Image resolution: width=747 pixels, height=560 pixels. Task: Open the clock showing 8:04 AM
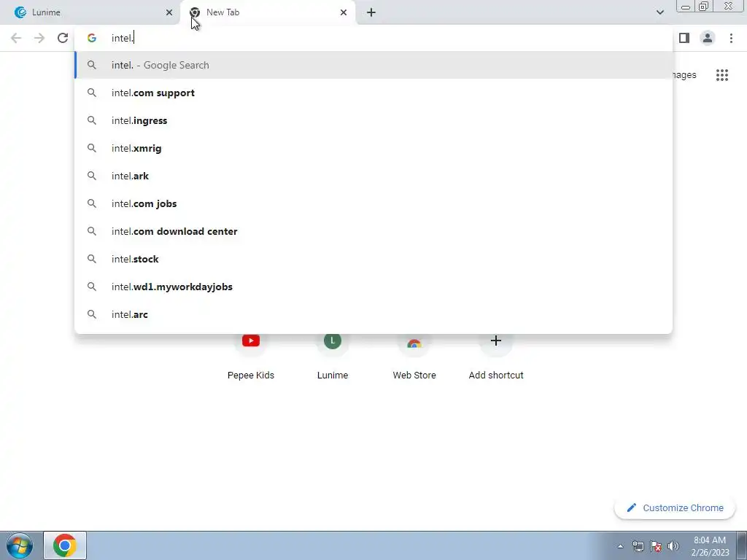[x=710, y=546]
